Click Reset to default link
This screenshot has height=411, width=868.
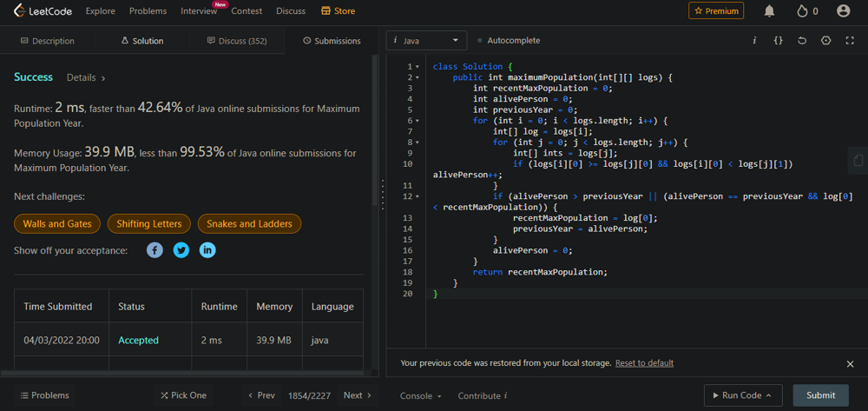point(644,363)
